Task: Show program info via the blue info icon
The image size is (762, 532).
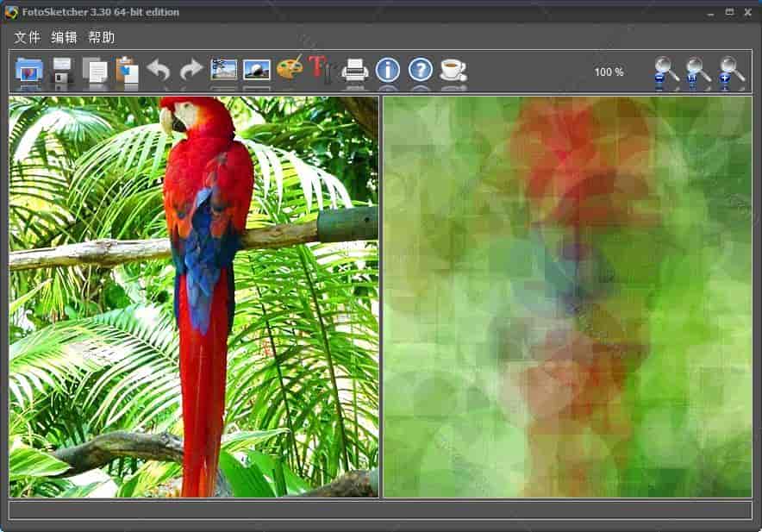Action: point(387,72)
